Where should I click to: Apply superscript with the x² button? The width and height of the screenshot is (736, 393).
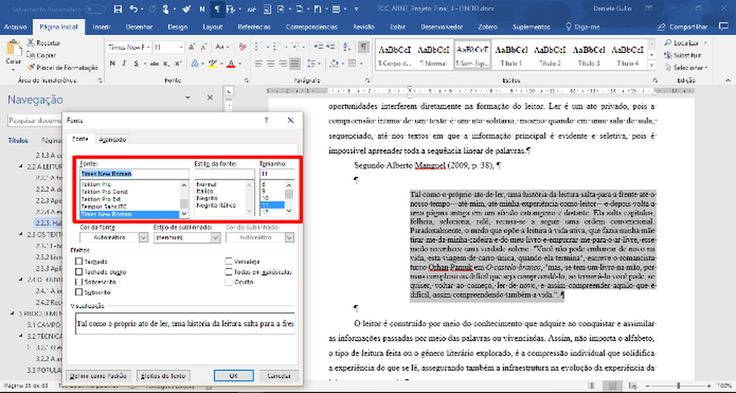[178, 63]
